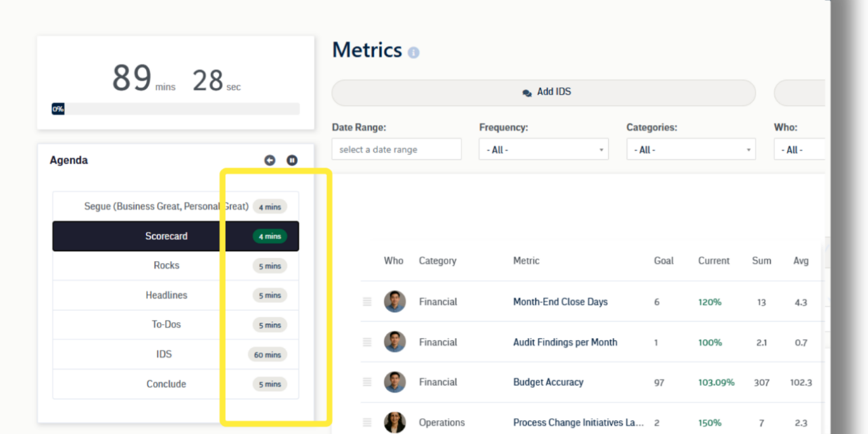Select Conclude in the agenda

(x=166, y=384)
